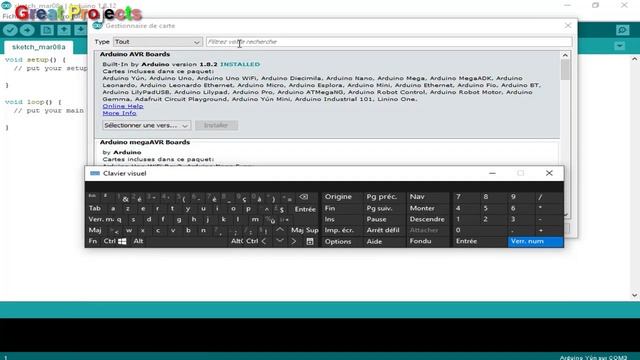Click the INSTALLED status text

point(240,64)
